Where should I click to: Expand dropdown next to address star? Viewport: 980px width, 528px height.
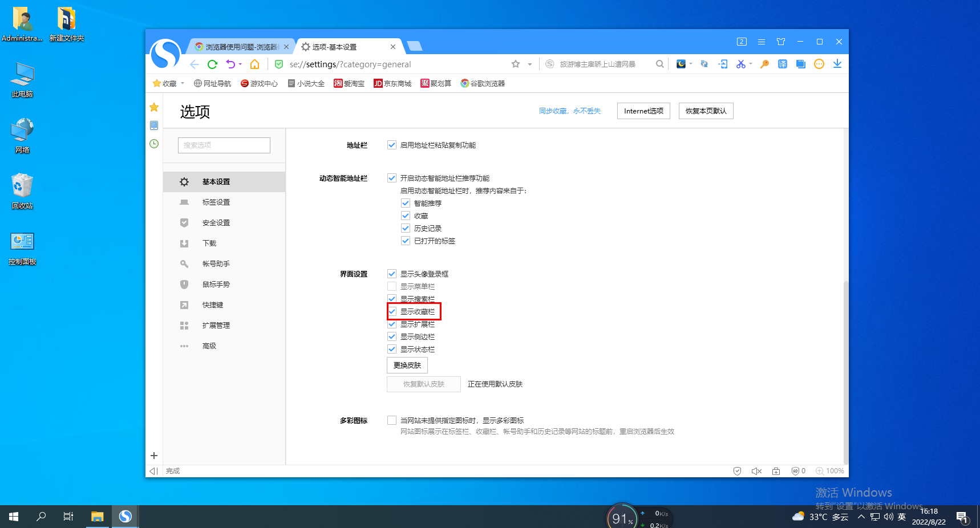(530, 64)
